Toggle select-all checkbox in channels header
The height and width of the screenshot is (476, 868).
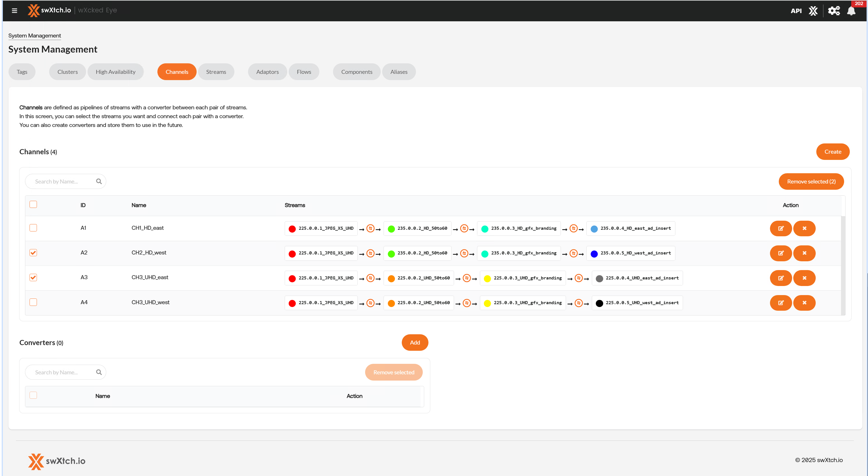pyautogui.click(x=33, y=204)
